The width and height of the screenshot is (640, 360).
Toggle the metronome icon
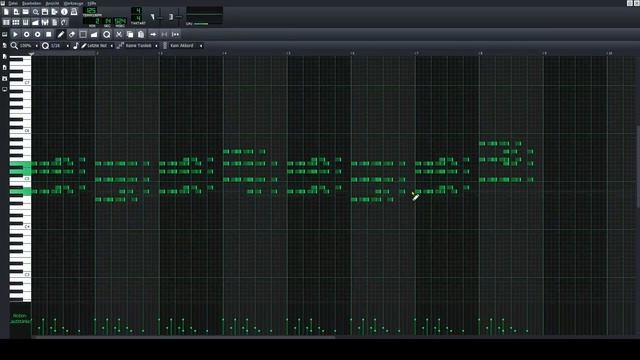pos(74,12)
